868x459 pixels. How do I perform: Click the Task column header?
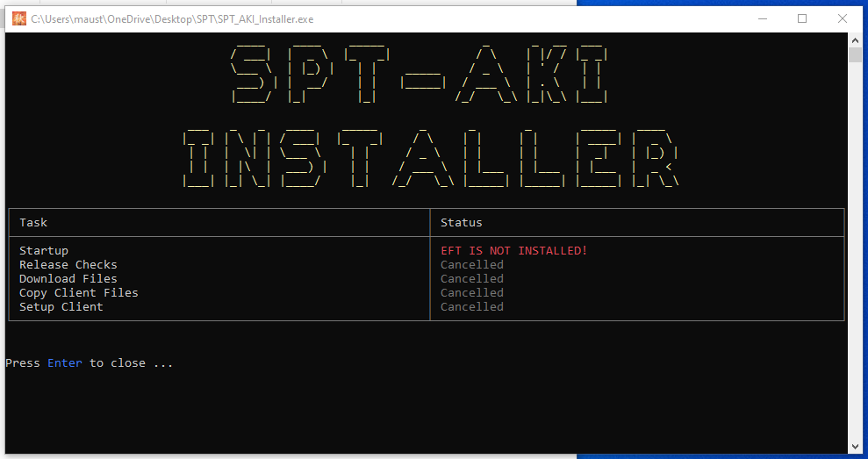point(33,223)
